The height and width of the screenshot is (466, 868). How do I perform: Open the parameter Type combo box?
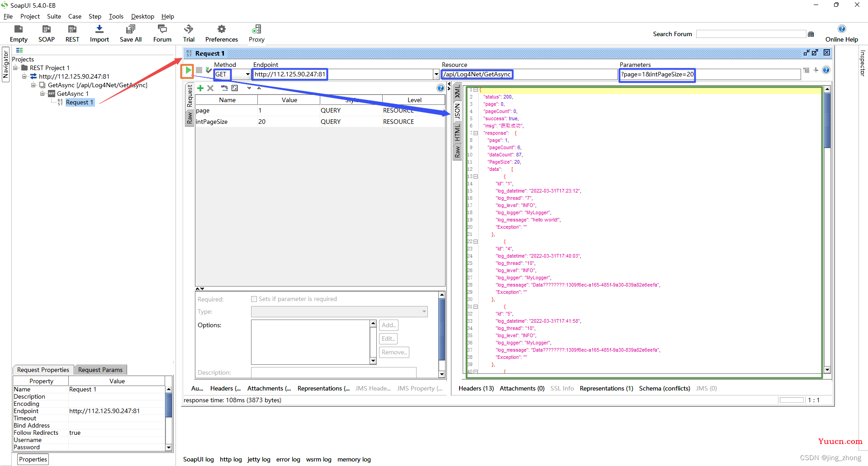(x=339, y=311)
